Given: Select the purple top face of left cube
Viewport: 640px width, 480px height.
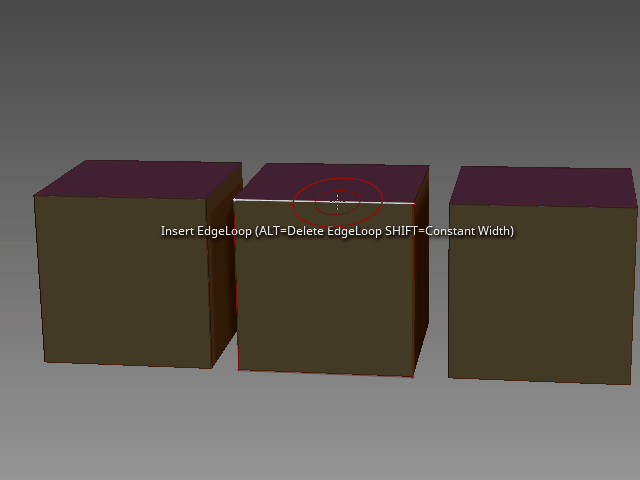Looking at the screenshot, I should (137, 178).
